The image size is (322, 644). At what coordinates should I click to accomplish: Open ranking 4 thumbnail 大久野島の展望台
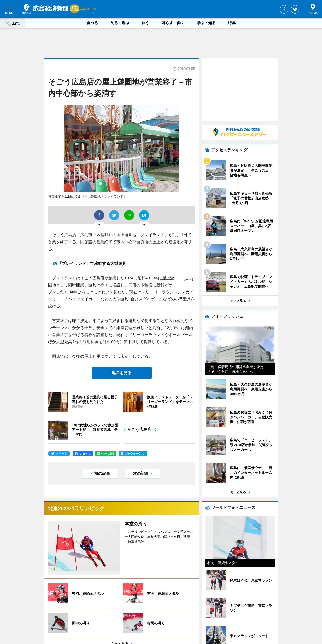(x=216, y=254)
